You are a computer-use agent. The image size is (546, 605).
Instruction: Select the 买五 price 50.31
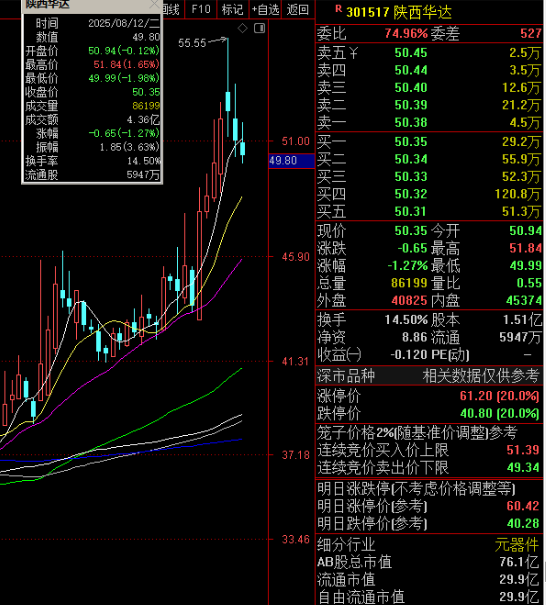411,211
